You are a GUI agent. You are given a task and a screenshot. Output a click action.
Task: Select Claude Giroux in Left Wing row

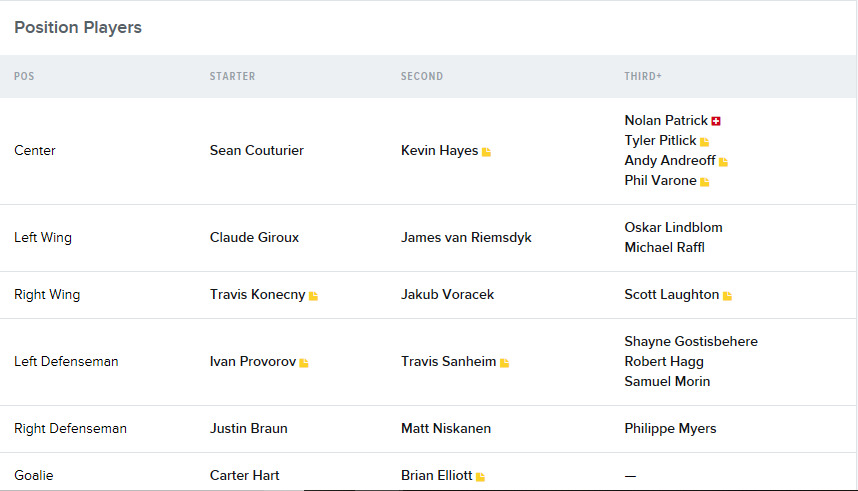click(254, 238)
